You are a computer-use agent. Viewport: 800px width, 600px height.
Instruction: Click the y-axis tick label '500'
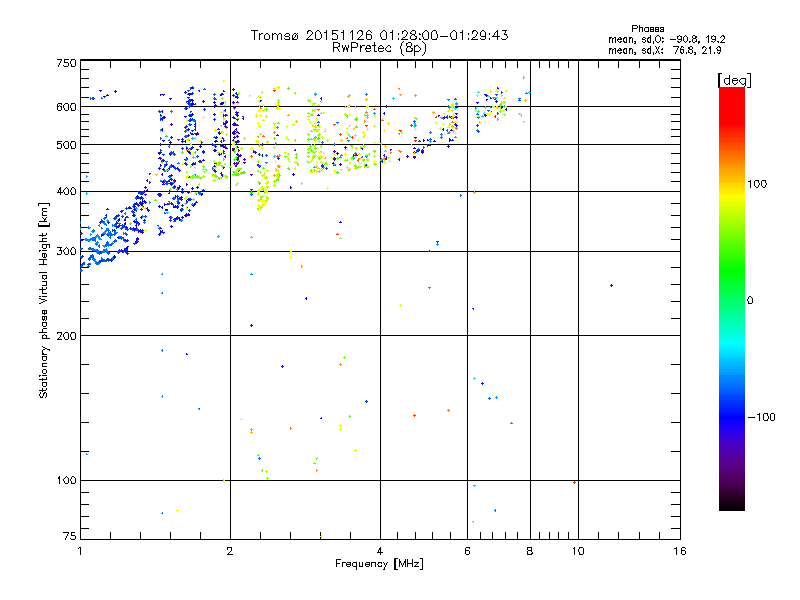[x=66, y=145]
